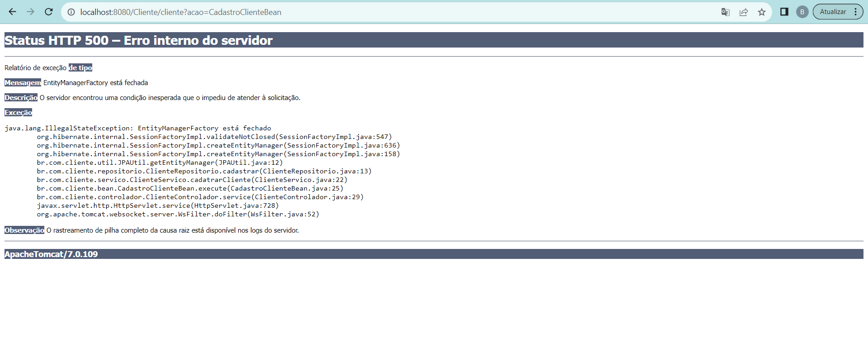Viewport: 868px width, 344px height.
Task: Share this page
Action: point(744,12)
